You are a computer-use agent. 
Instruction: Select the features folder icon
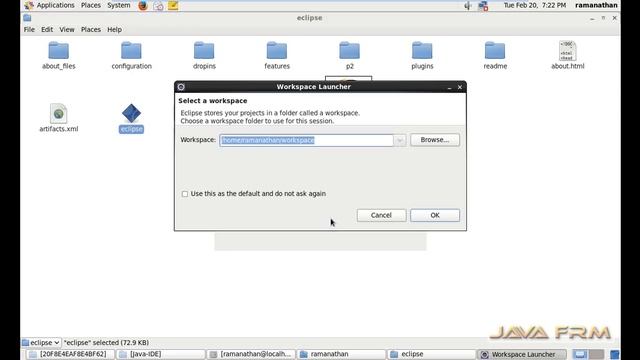click(x=276, y=51)
